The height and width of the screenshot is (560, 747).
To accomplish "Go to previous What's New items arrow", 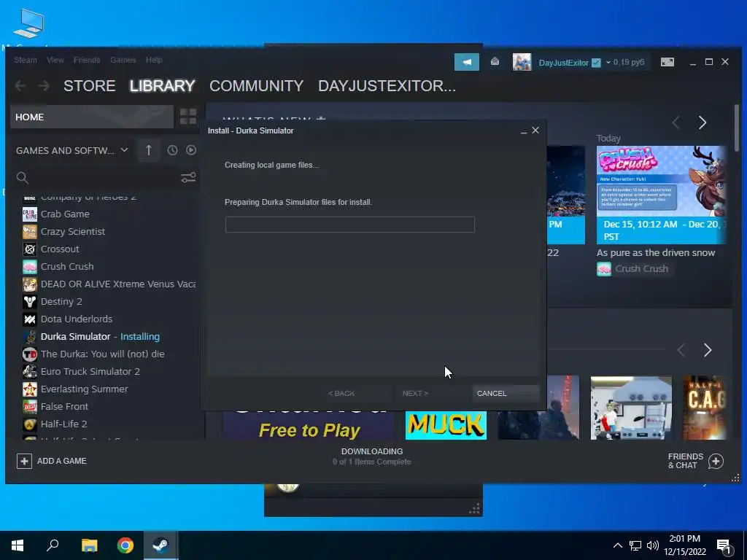I will click(x=676, y=122).
